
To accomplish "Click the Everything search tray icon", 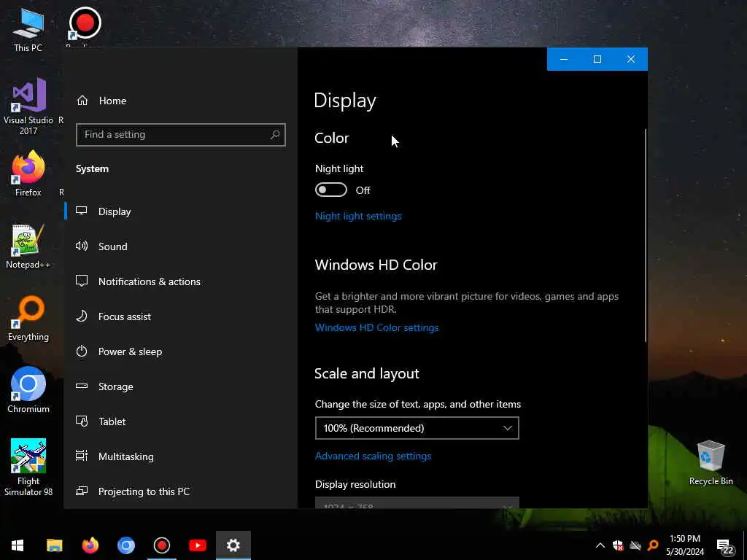I will [653, 545].
